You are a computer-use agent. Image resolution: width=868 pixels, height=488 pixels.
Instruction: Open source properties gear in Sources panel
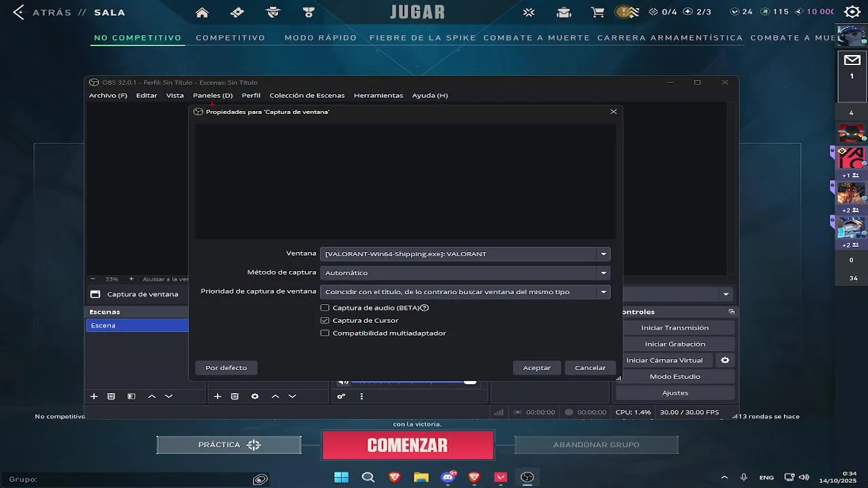coord(255,396)
